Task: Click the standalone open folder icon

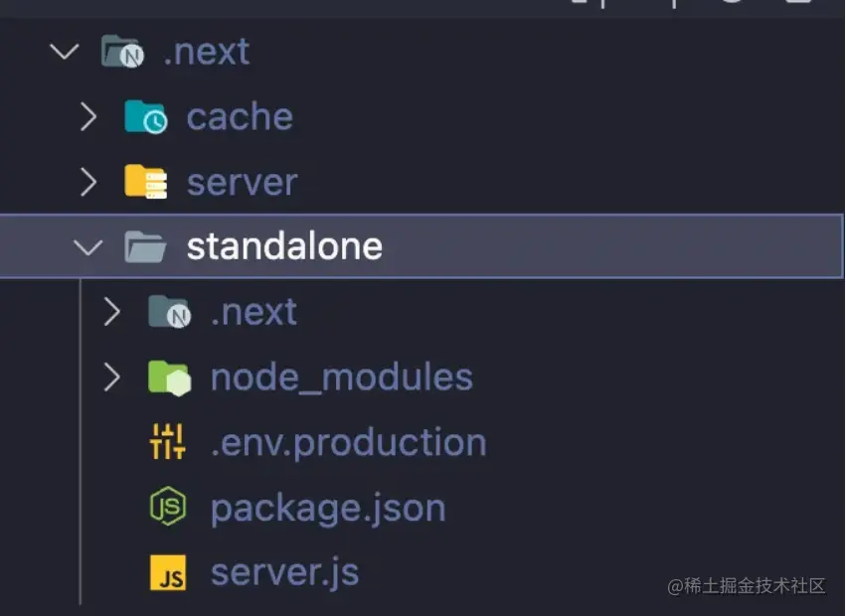Action: (145, 246)
